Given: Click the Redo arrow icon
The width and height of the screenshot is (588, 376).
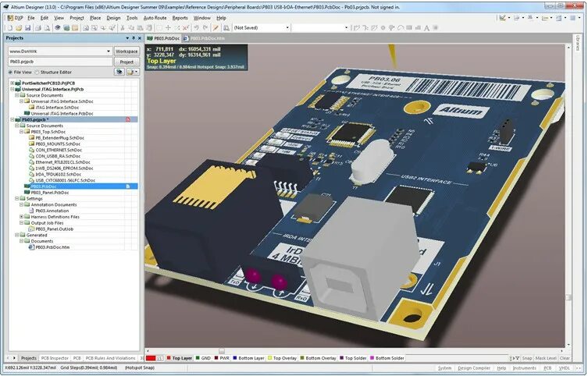Looking at the screenshot, I should [205, 28].
